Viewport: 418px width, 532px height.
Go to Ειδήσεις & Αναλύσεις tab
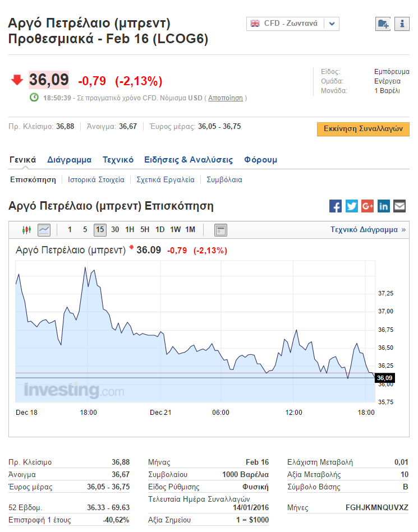tap(189, 160)
